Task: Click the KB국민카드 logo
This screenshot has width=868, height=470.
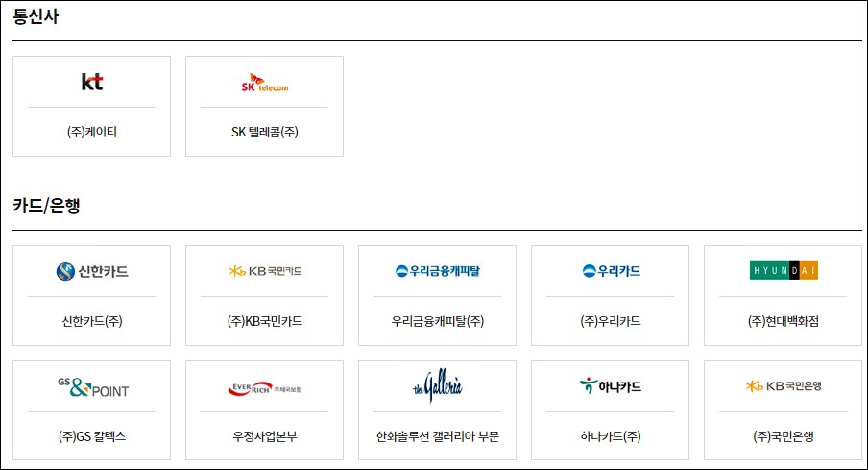Action: coord(265,271)
